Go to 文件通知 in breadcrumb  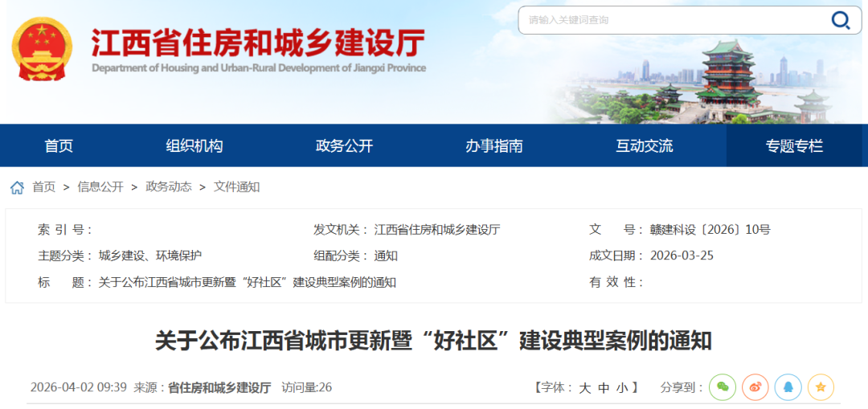point(237,187)
